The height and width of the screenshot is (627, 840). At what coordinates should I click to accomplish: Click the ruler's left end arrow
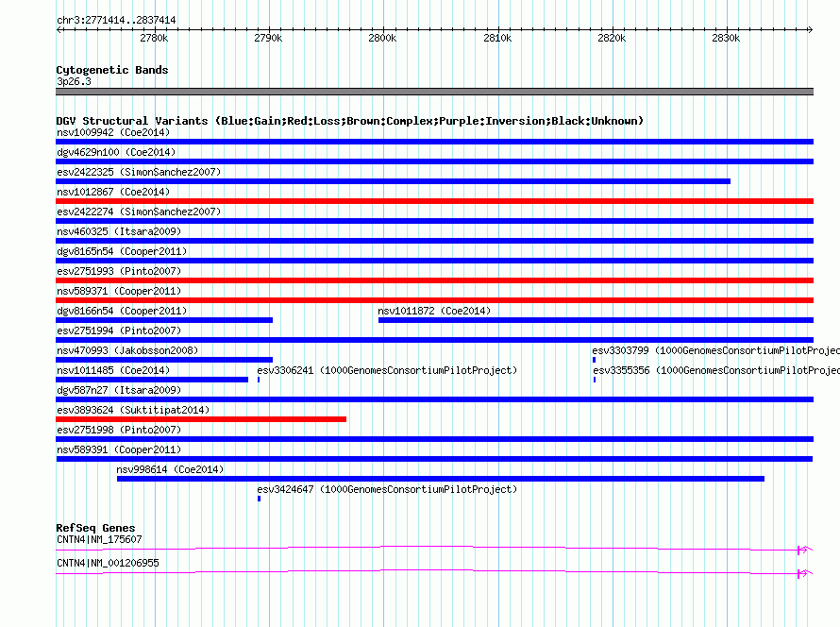tap(59, 29)
